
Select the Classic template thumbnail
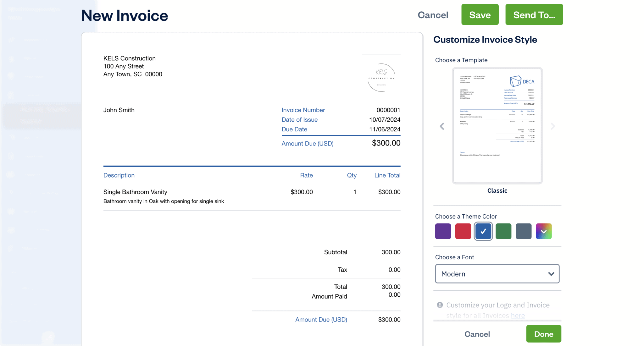click(497, 126)
